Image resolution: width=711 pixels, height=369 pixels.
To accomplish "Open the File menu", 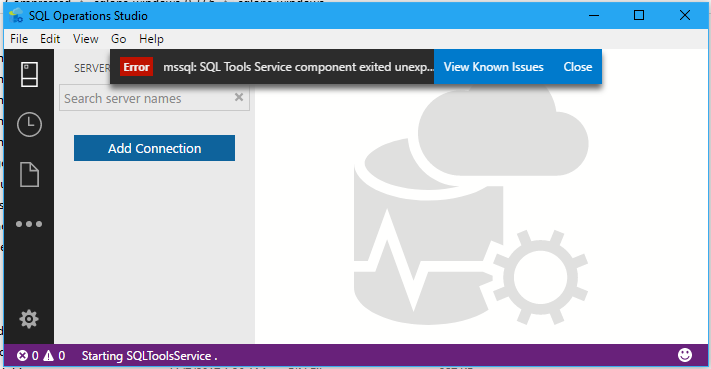I will point(19,39).
